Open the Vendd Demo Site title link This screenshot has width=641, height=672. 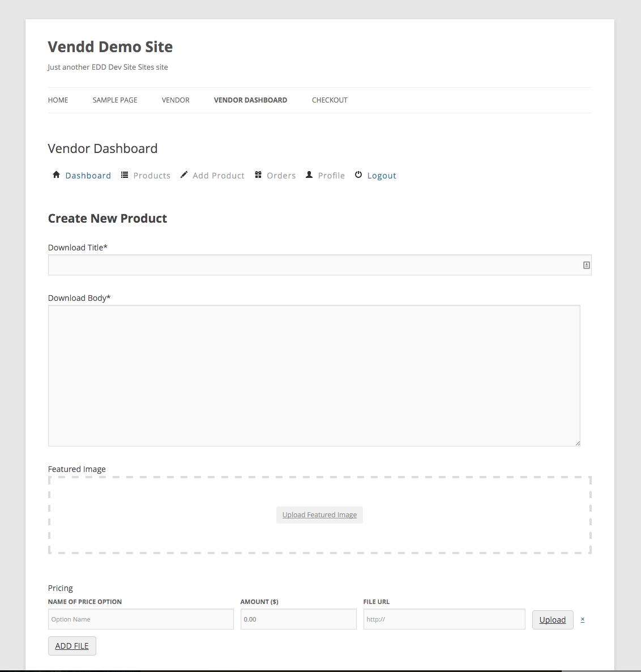[110, 47]
